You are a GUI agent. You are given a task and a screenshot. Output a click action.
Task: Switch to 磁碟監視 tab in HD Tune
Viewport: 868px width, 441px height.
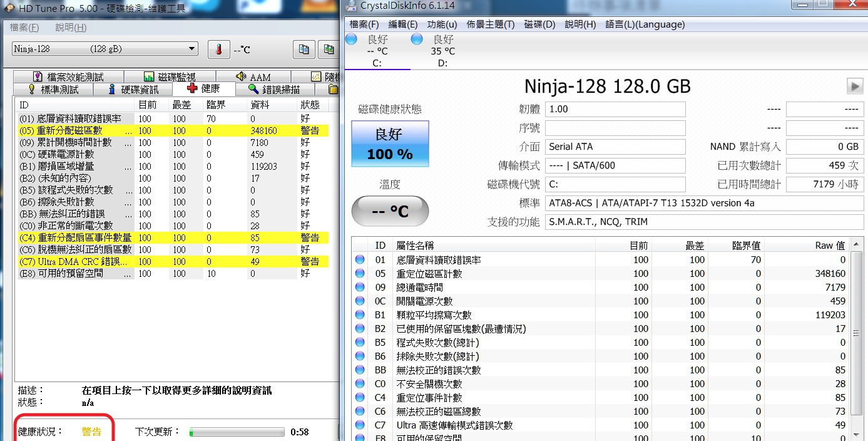[170, 76]
